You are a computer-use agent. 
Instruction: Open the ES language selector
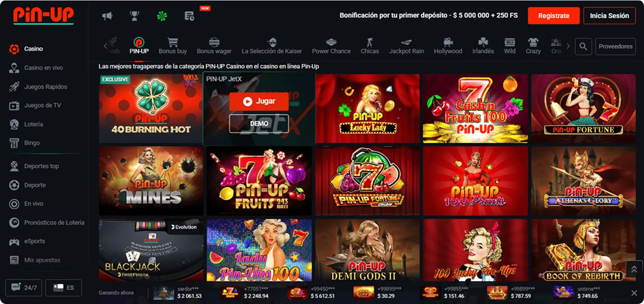[64, 287]
